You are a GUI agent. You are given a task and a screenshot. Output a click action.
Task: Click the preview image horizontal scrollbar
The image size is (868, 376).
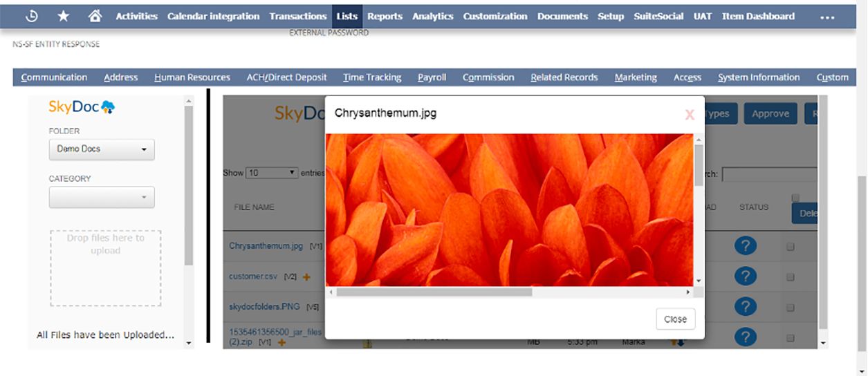point(434,292)
